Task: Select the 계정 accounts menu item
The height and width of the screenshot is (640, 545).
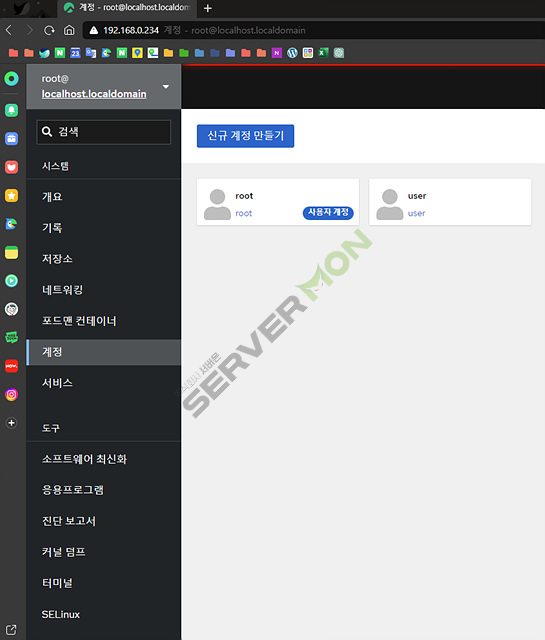Action: pyautogui.click(x=104, y=352)
